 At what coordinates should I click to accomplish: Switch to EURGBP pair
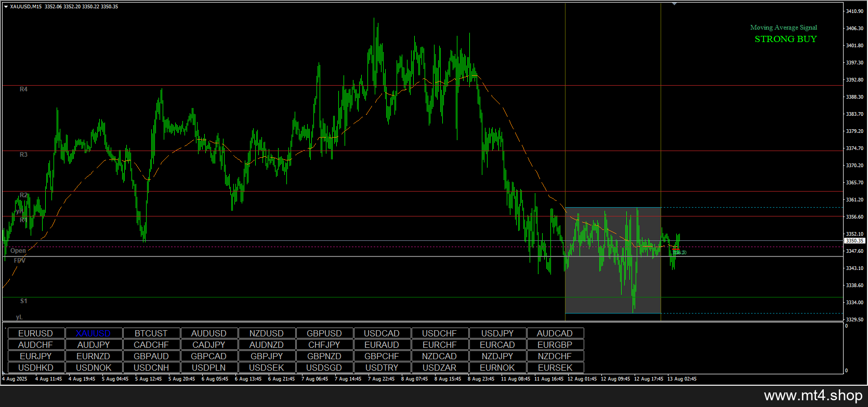[555, 345]
